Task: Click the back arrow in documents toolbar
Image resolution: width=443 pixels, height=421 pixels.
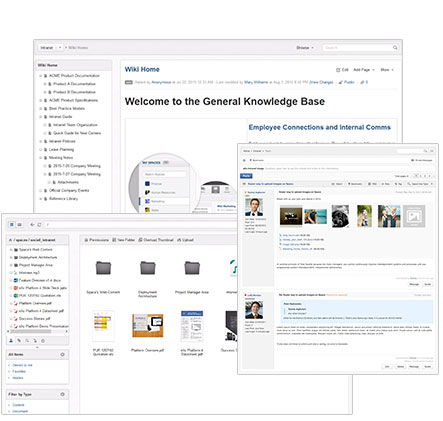Action: click(32, 225)
